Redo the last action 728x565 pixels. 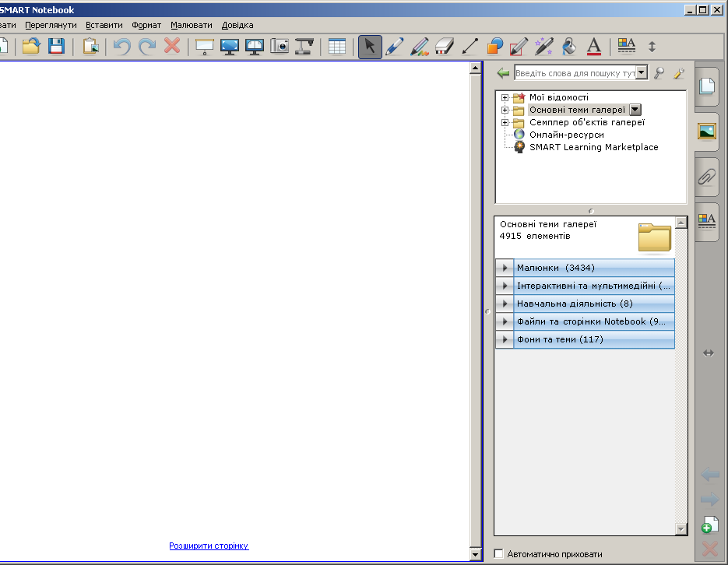148,47
